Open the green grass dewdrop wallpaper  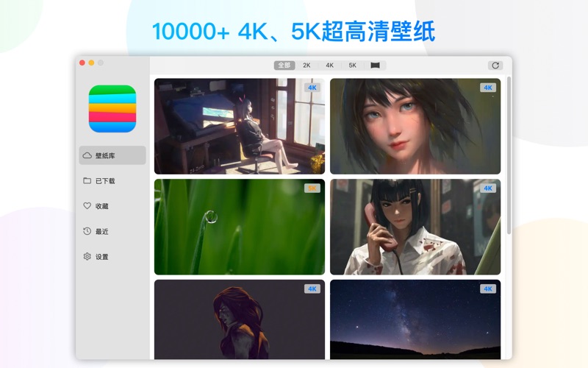[x=240, y=227]
